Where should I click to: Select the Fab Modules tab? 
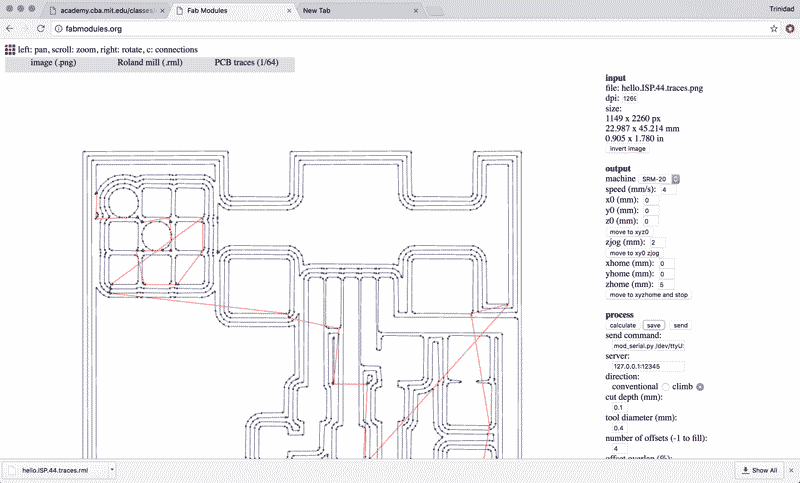pyautogui.click(x=233, y=10)
